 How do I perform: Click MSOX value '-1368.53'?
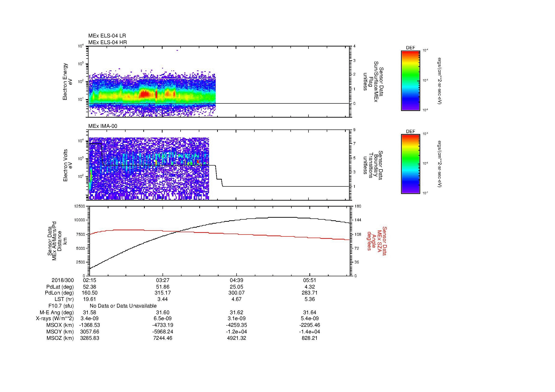(89, 325)
